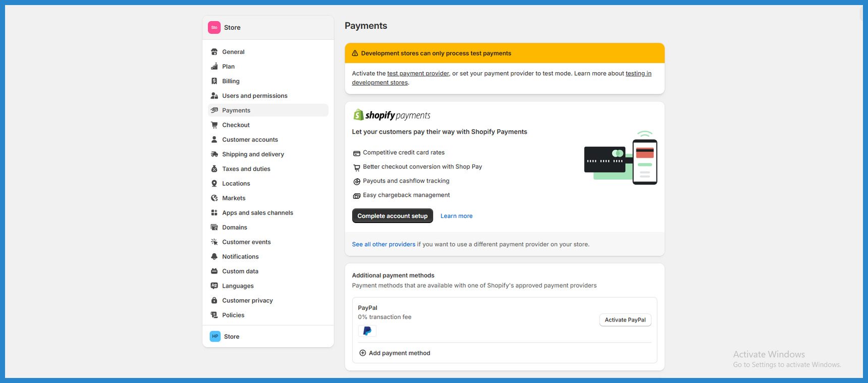Open the Markets page

click(268, 198)
